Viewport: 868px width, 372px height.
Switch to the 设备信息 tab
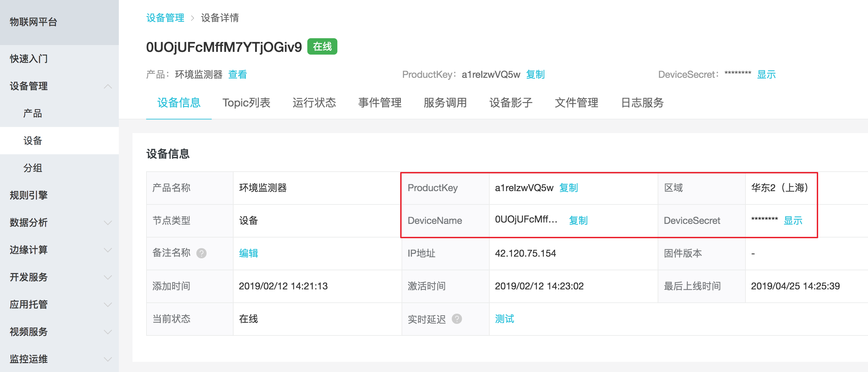[179, 103]
